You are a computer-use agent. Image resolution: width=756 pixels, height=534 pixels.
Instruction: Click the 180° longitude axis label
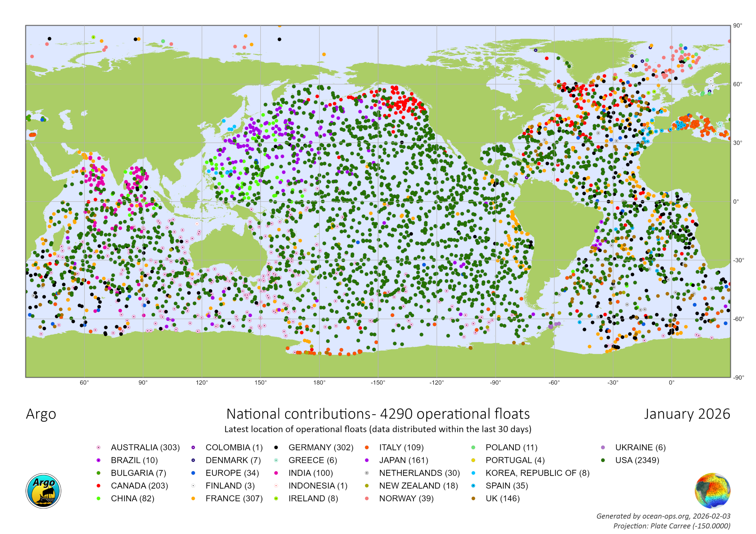pyautogui.click(x=319, y=382)
